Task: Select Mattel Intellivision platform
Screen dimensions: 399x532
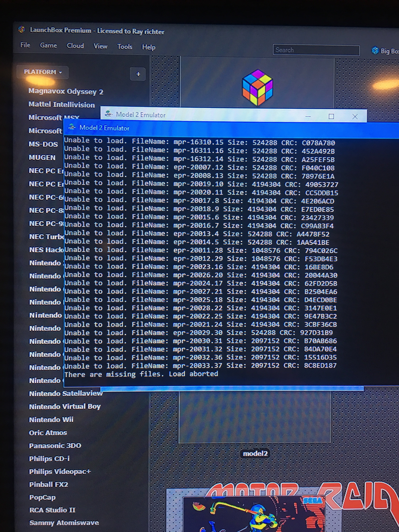Action: tap(62, 105)
